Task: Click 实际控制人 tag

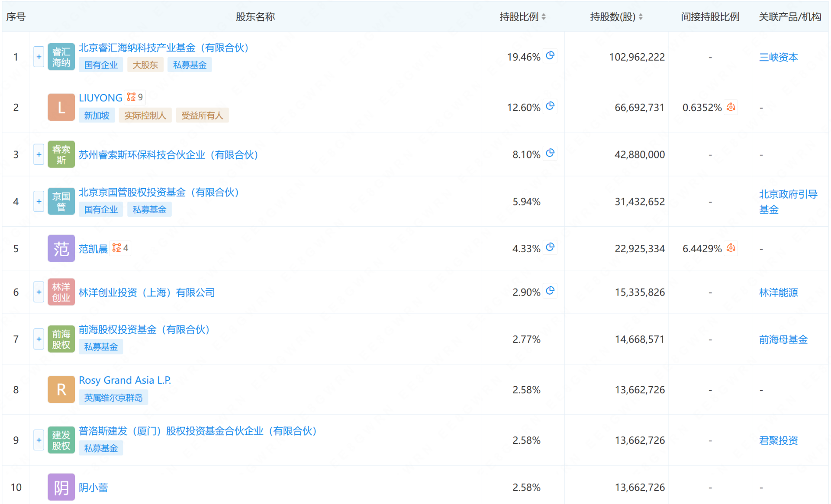Action: 145,116
